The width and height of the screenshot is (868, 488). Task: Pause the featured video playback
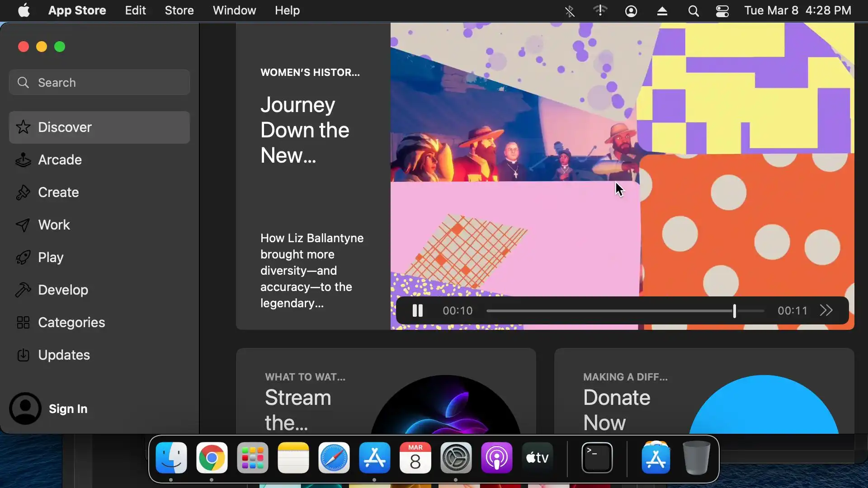point(417,311)
